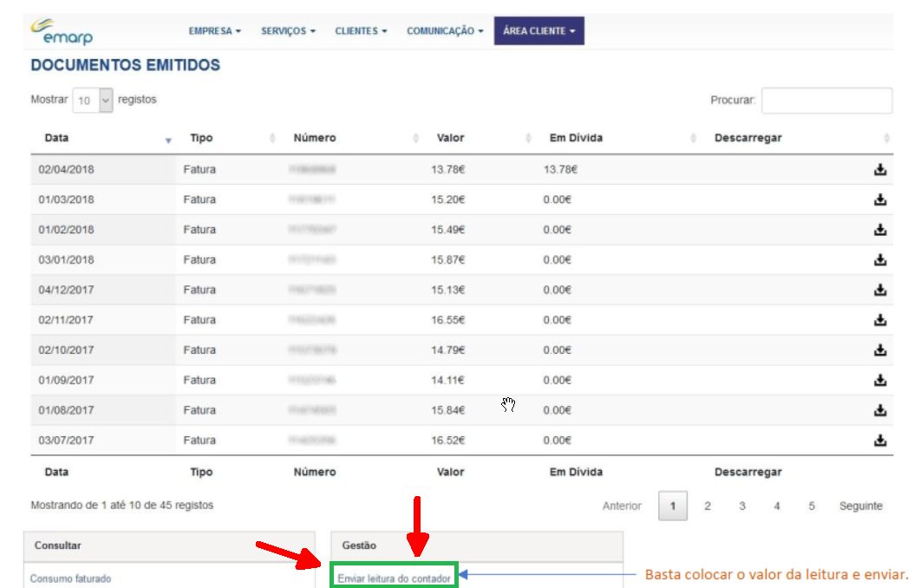Download the invoice dated 01/08/2017
The width and height of the screenshot is (920, 588).
(x=879, y=410)
